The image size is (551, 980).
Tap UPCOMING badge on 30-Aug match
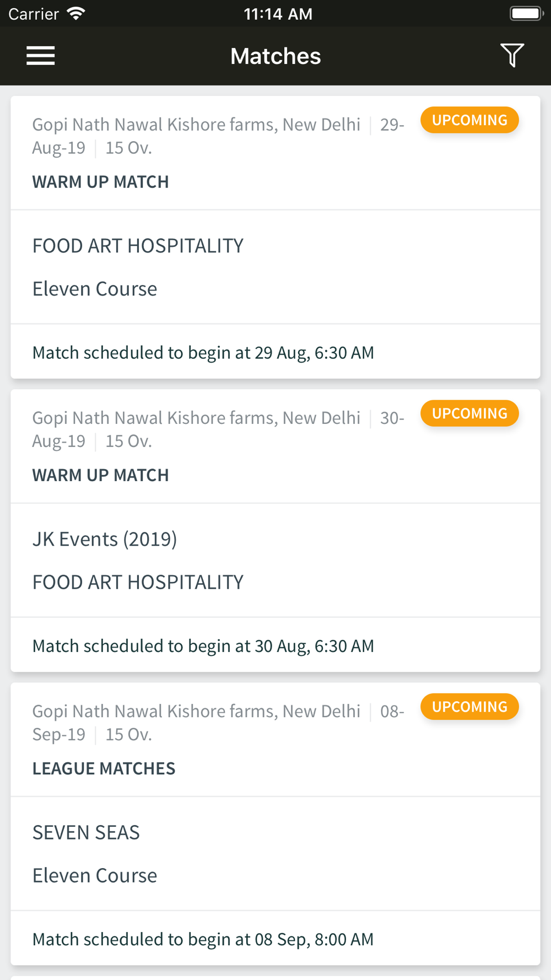click(469, 413)
